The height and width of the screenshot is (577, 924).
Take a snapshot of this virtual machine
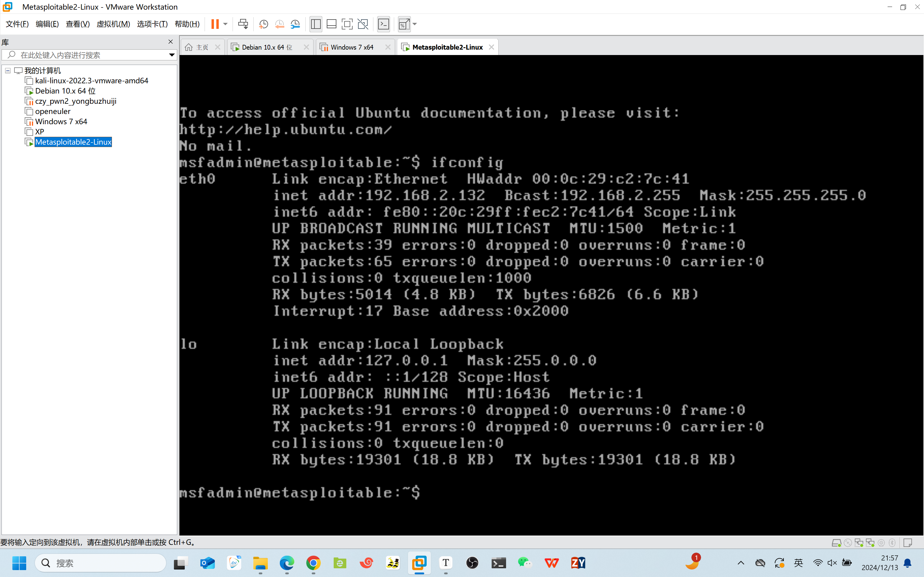(264, 24)
